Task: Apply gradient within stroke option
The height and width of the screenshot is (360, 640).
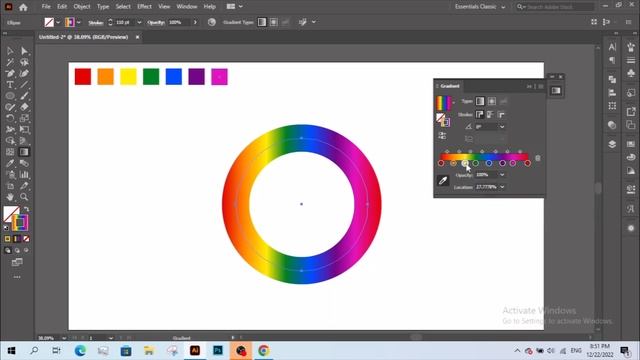Action: pyautogui.click(x=480, y=115)
